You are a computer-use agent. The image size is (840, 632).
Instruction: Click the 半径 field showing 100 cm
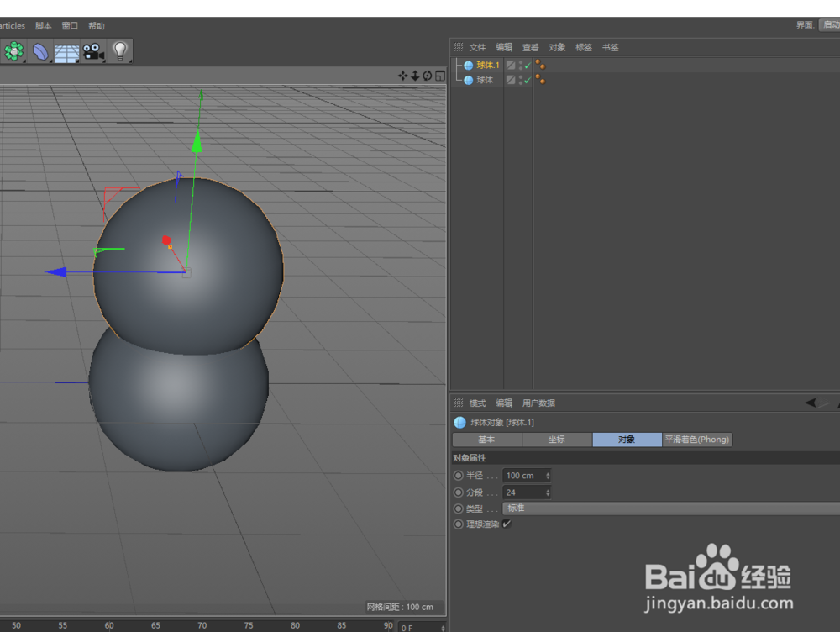pos(527,476)
